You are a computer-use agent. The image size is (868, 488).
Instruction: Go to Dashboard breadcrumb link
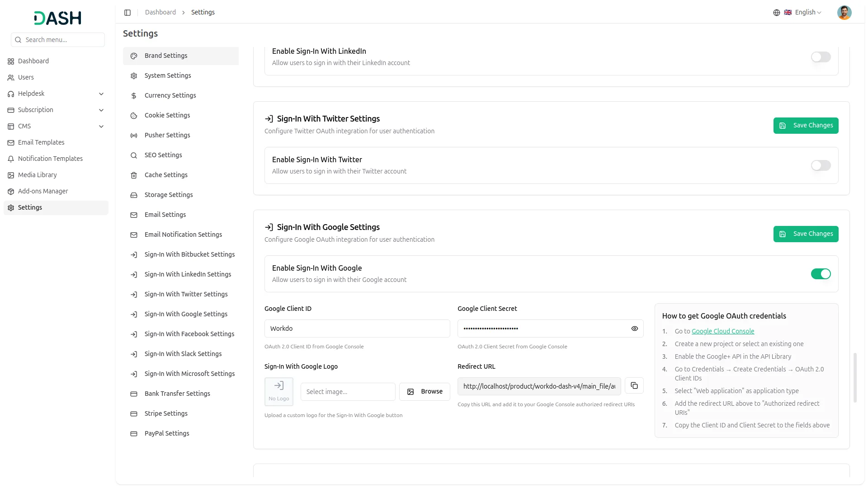click(x=160, y=13)
